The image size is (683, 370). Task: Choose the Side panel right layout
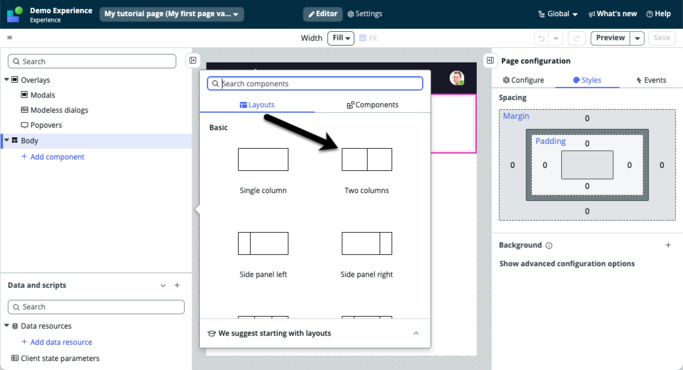367,244
